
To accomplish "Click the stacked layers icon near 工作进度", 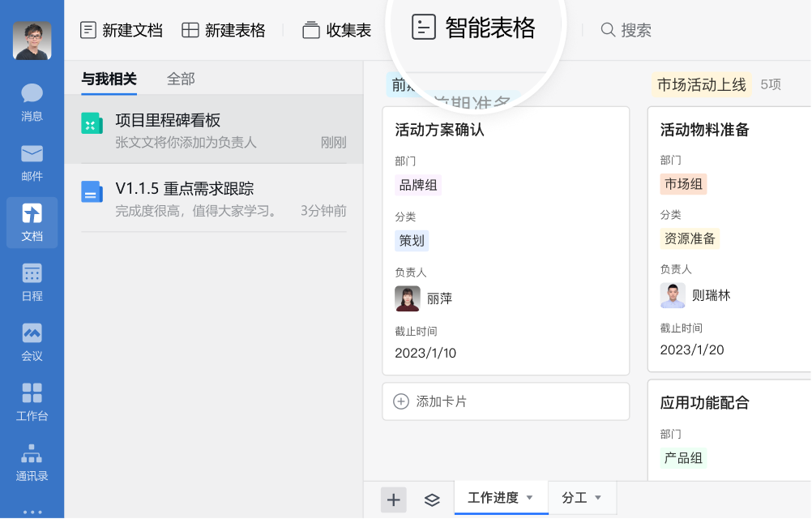I will [x=432, y=500].
